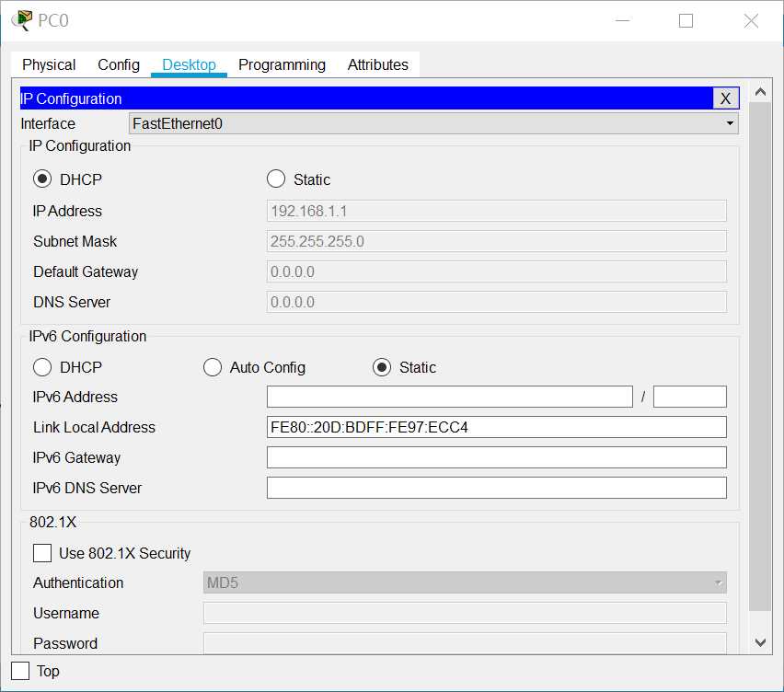Viewport: 784px width, 692px height.
Task: Focus the IPv6 Address input field
Action: point(449,397)
